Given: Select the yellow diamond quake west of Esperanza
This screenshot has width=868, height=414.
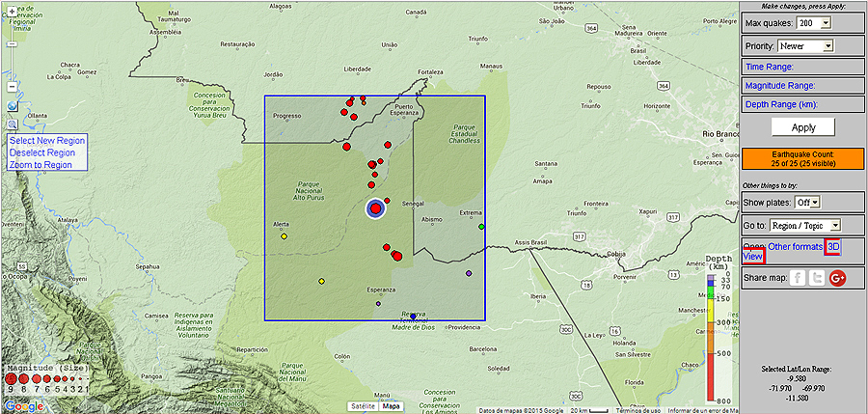Looking at the screenshot, I should (321, 281).
